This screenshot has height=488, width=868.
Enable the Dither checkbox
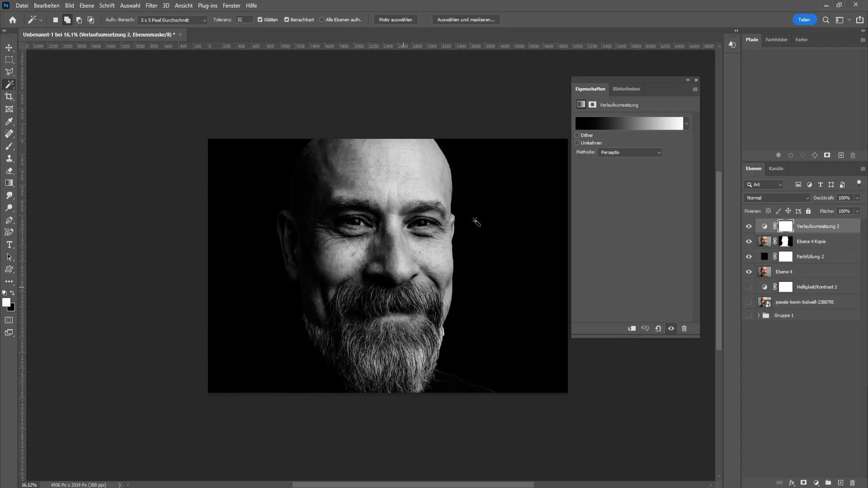click(x=577, y=135)
